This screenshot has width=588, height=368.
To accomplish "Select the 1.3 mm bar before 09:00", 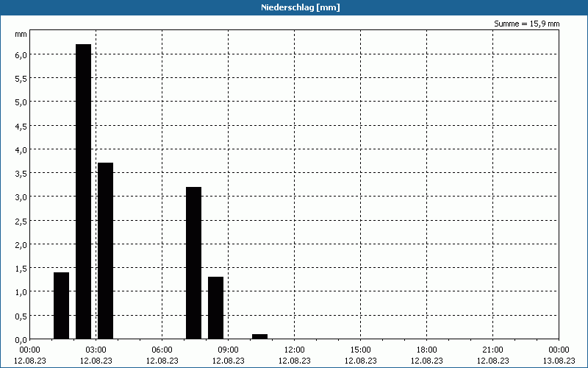I will 215,308.
